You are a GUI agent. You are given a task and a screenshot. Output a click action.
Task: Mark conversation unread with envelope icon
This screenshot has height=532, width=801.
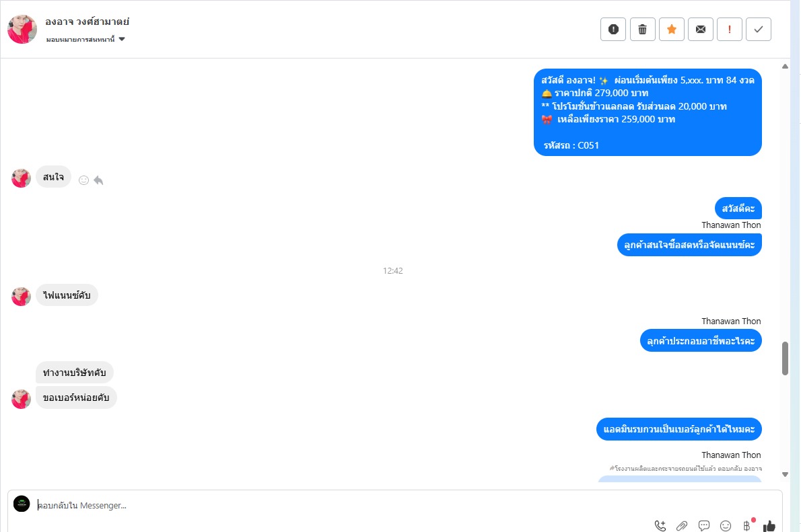coord(700,30)
